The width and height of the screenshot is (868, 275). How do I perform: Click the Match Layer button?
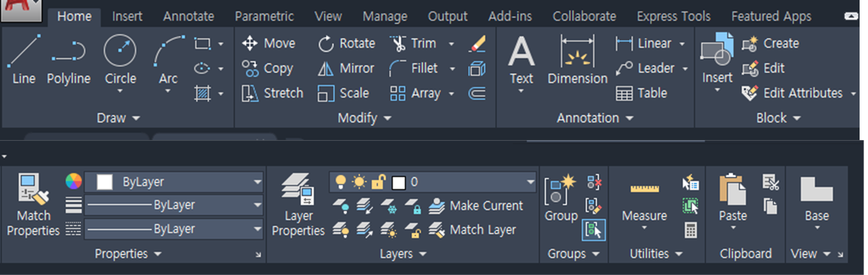(x=472, y=229)
